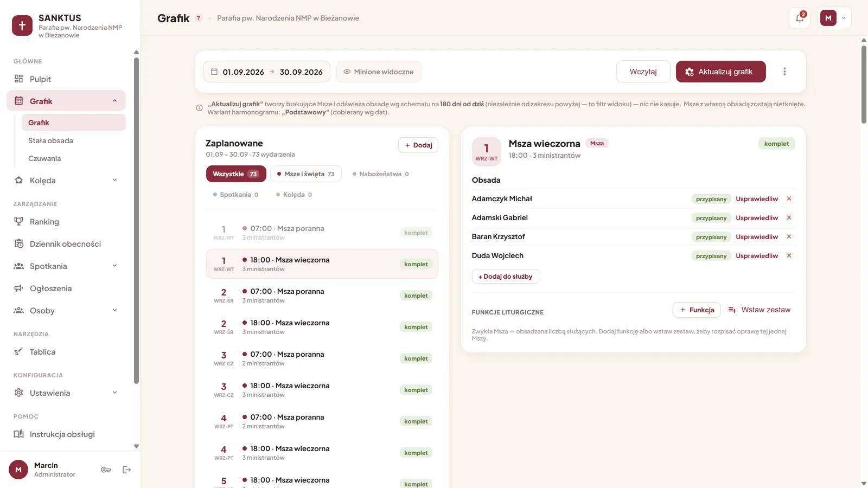Expand the Spotkania sidebar section

tap(114, 266)
